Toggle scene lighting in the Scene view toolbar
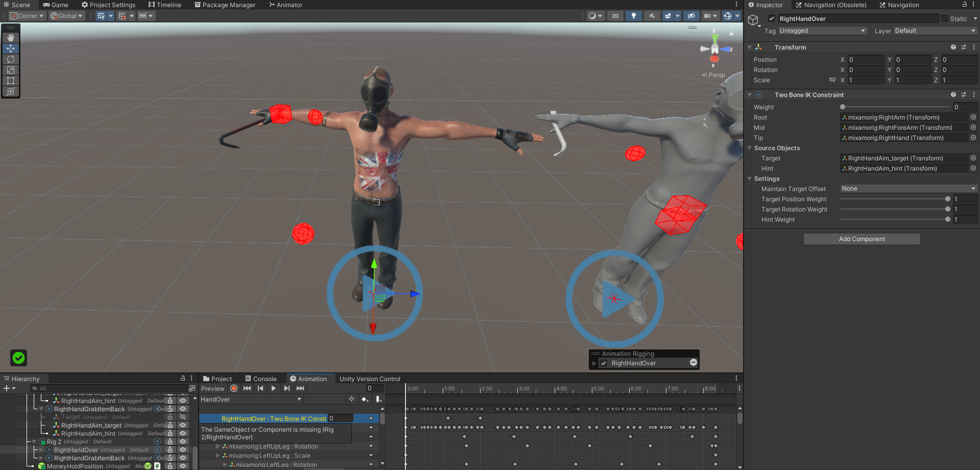980x470 pixels. click(633, 16)
